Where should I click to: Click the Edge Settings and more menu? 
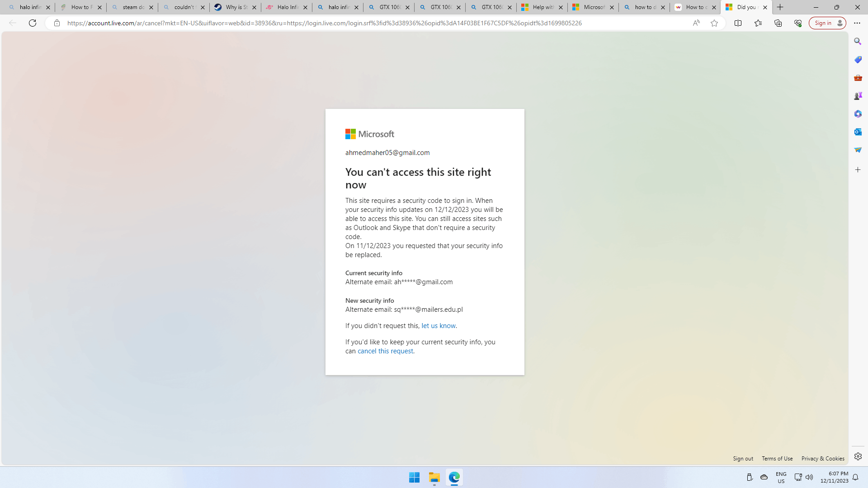point(857,23)
